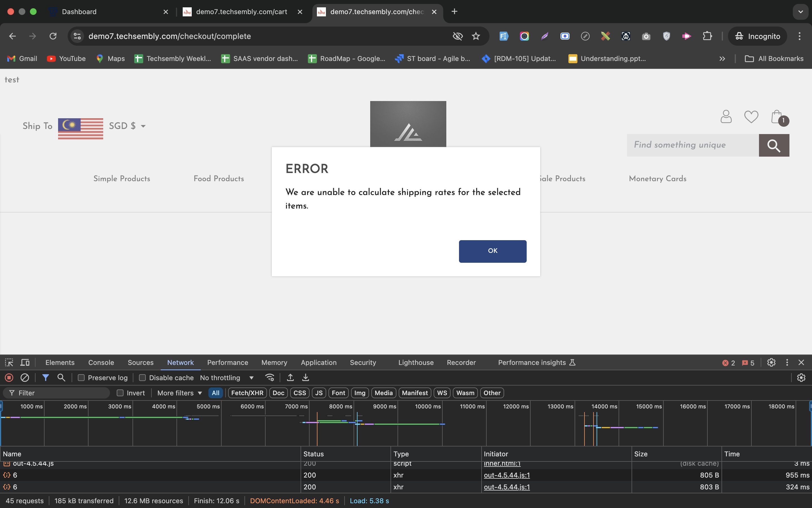Screen dimensions: 812x508
Task: Open network search magnifier in DevTools
Action: [61, 378]
